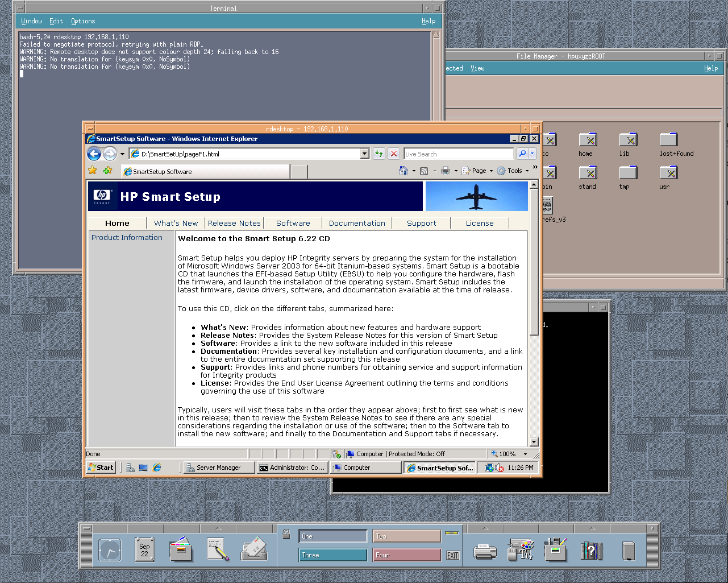Viewport: 728px width, 583px height.
Task: Switch to the Release Notes tab
Action: click(234, 223)
